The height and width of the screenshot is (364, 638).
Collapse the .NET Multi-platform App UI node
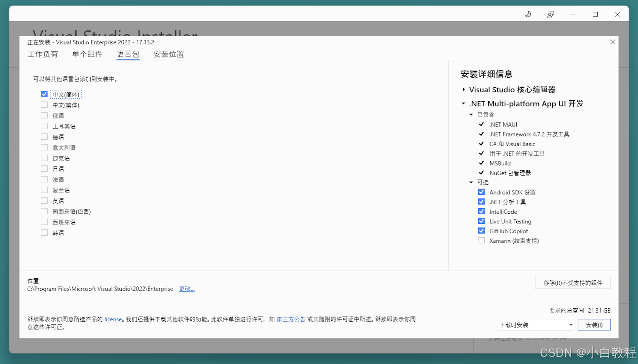464,103
